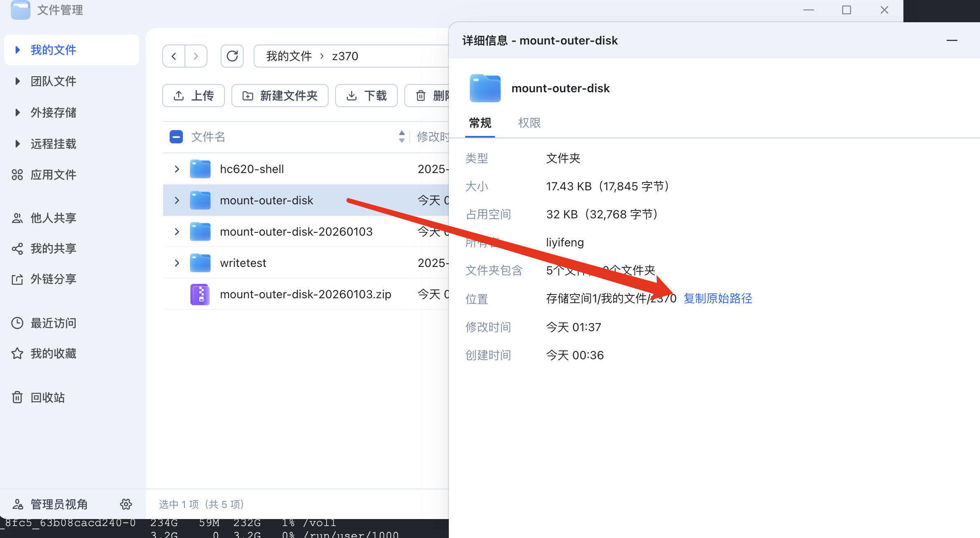Expand 外接存储 sidebar node
The height and width of the screenshot is (538, 980).
(x=17, y=112)
